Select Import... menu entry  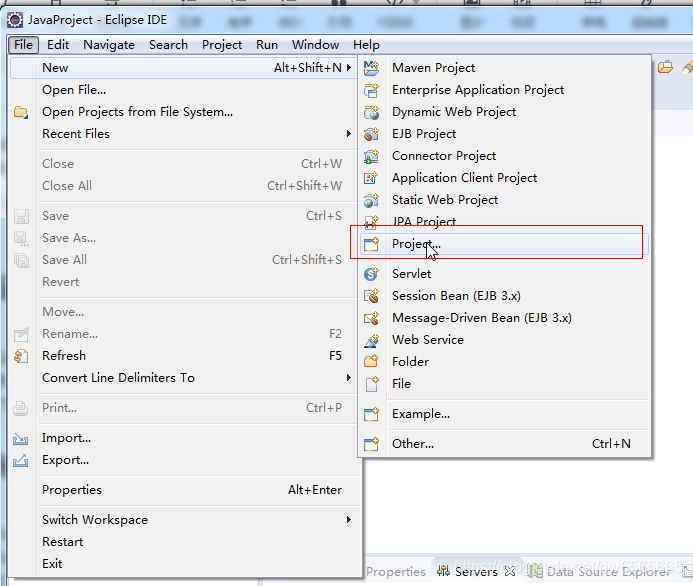[x=183, y=438]
